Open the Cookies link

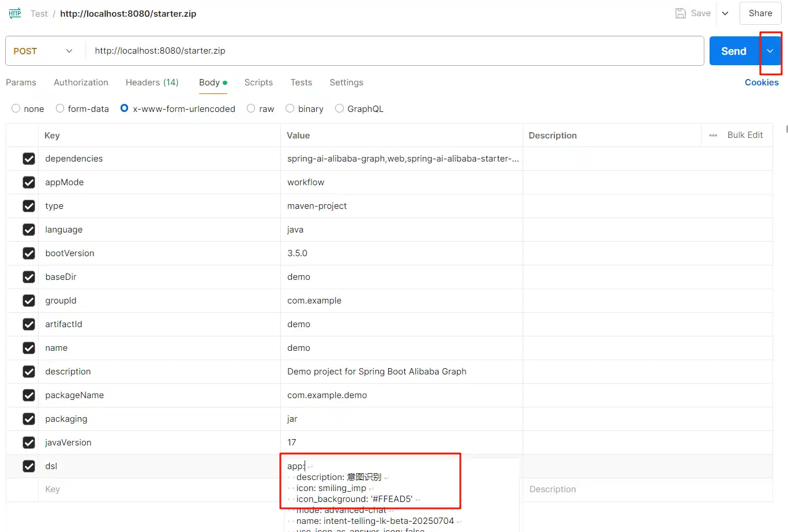761,83
